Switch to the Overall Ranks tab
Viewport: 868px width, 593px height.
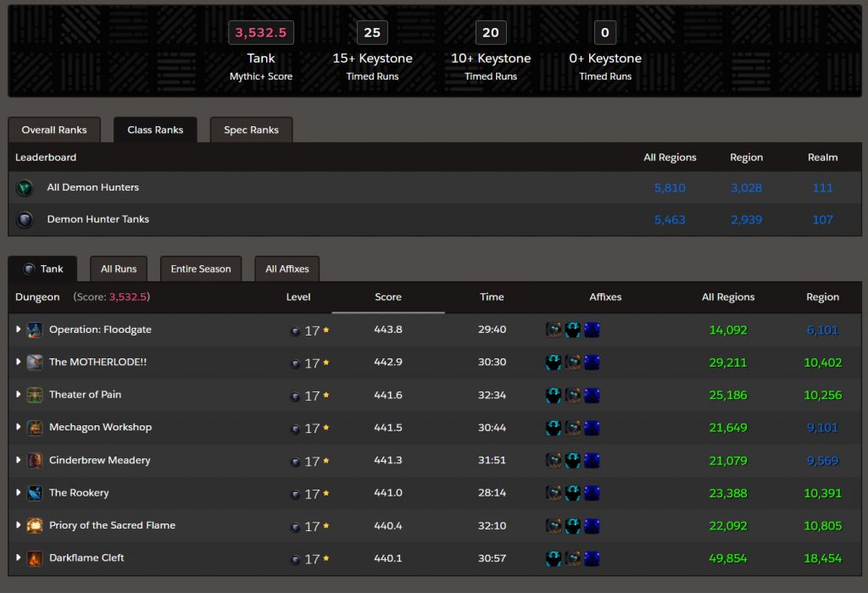pos(54,130)
